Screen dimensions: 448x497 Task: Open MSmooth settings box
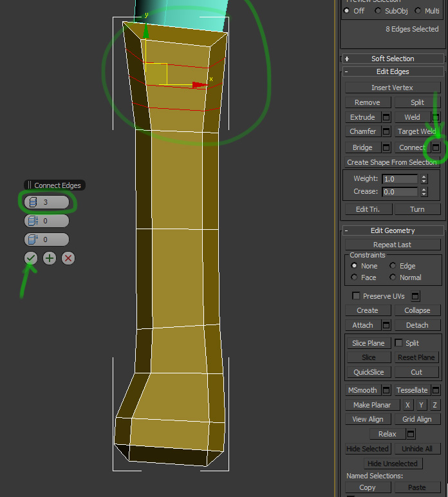click(386, 390)
